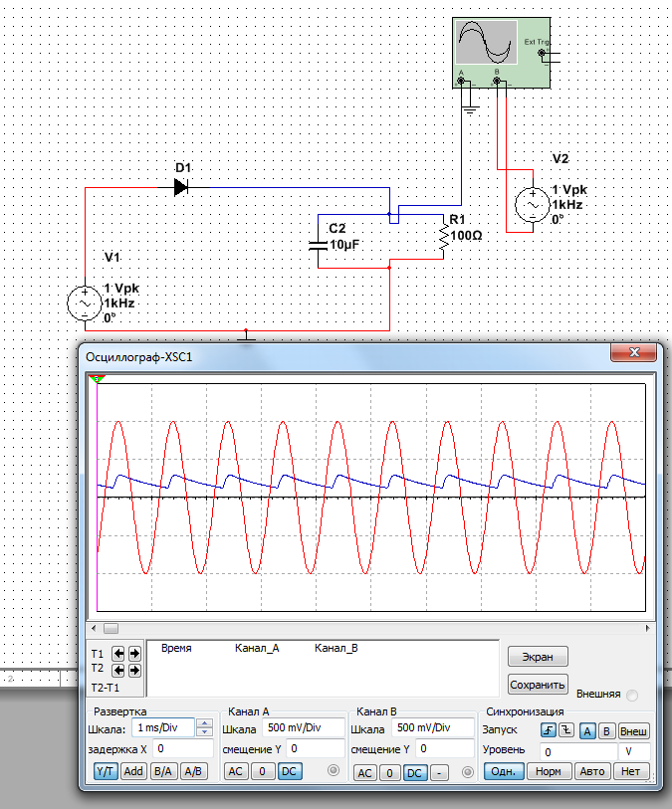The image size is (672, 809).
Task: Click the Channel A scale field
Action: 305,727
